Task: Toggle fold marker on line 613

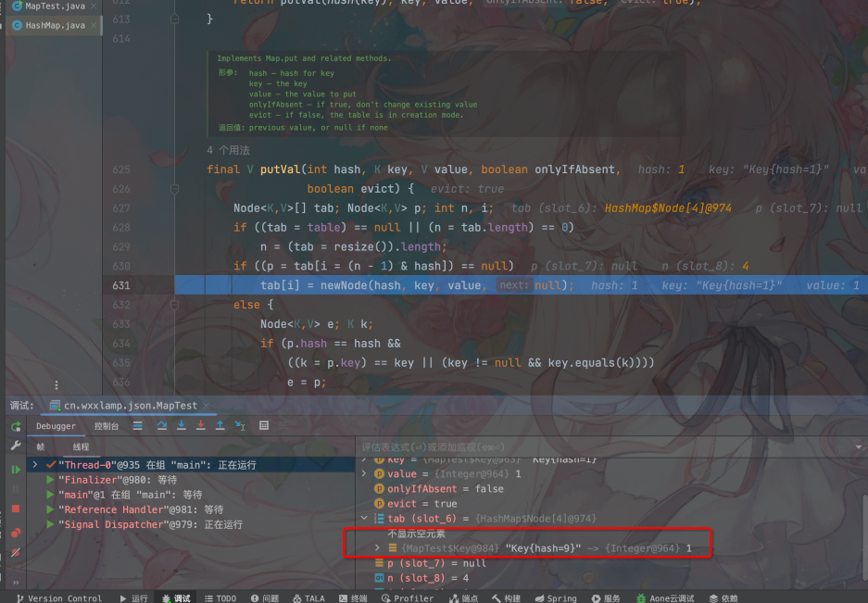Action: pyautogui.click(x=174, y=19)
